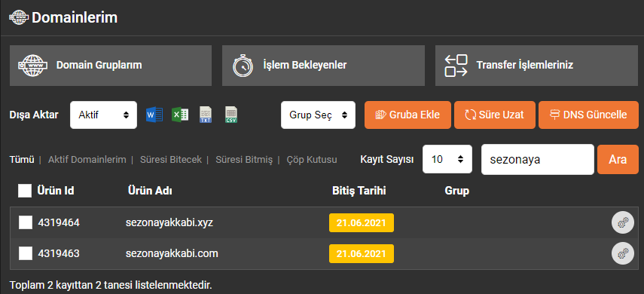
Task: Switch to Süresi Bitecek filter
Action: pos(171,160)
